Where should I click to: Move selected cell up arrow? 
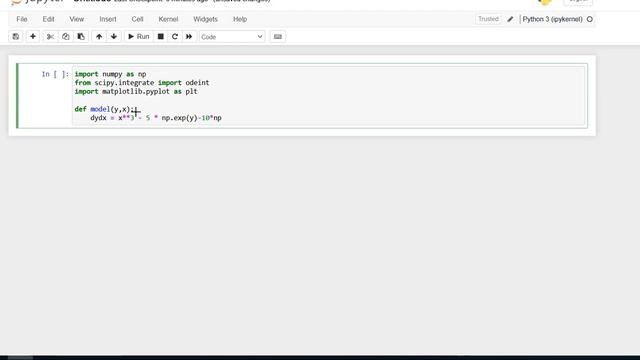click(99, 37)
